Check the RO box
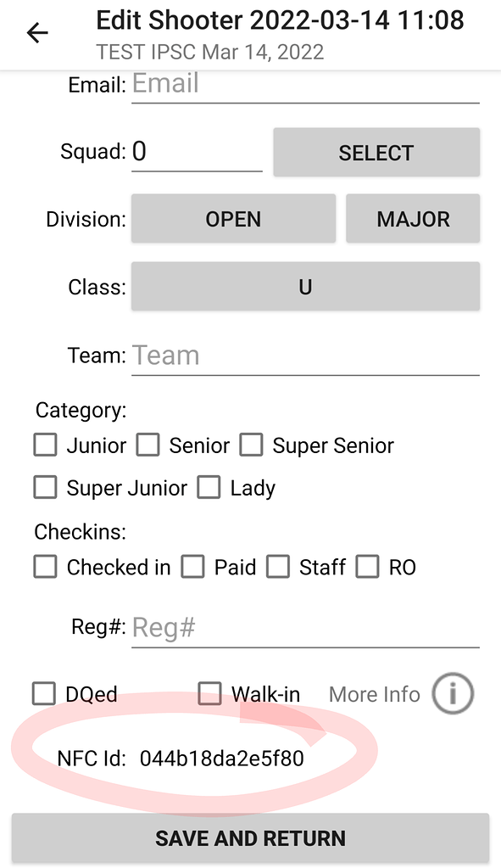 (367, 567)
